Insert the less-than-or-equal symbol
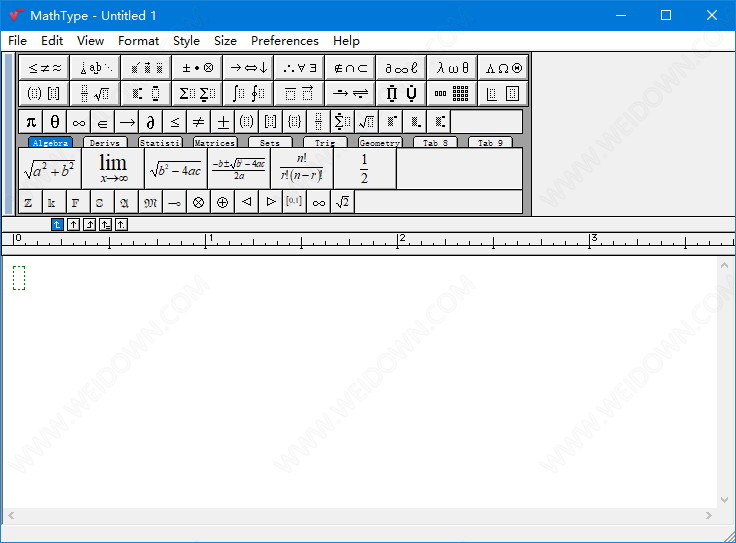This screenshot has height=543, width=736. 175,122
